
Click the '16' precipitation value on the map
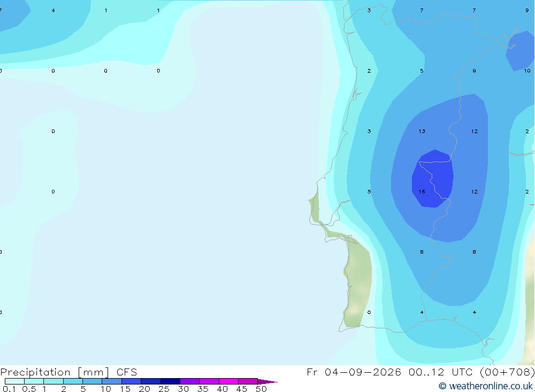click(422, 192)
